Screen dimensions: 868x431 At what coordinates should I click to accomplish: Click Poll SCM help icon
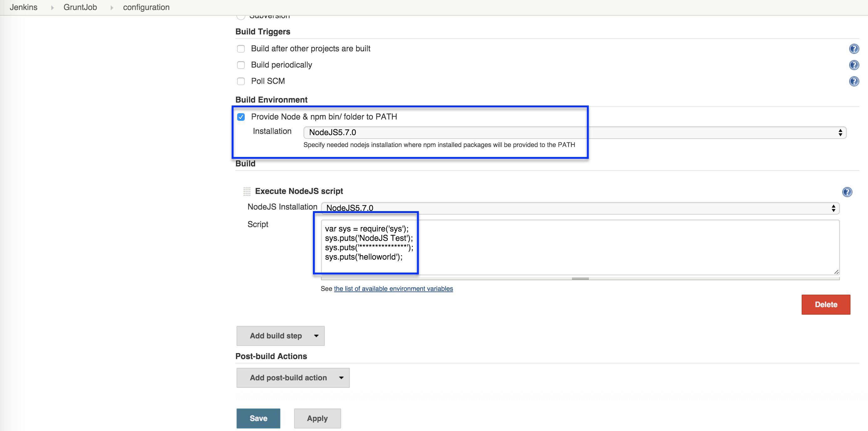click(854, 81)
